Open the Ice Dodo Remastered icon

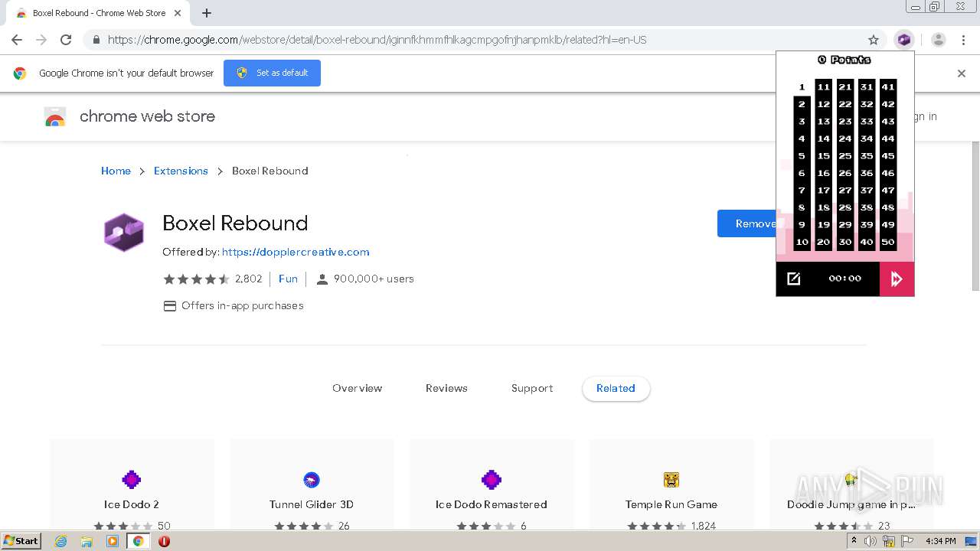coord(492,480)
